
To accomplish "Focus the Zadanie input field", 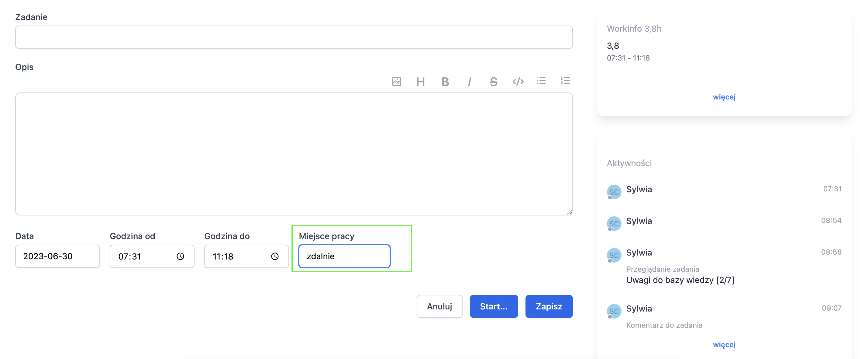I will (294, 37).
